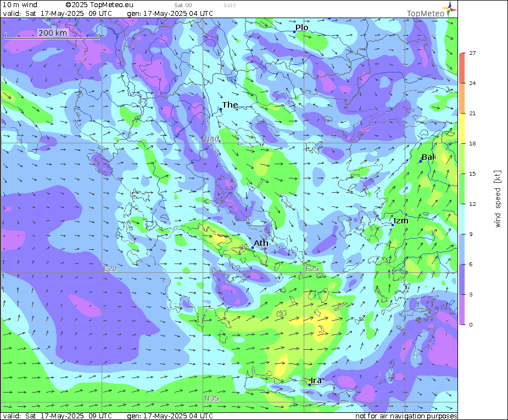Click the 12 kt value on legend
508x420 pixels.
pyautogui.click(x=472, y=204)
